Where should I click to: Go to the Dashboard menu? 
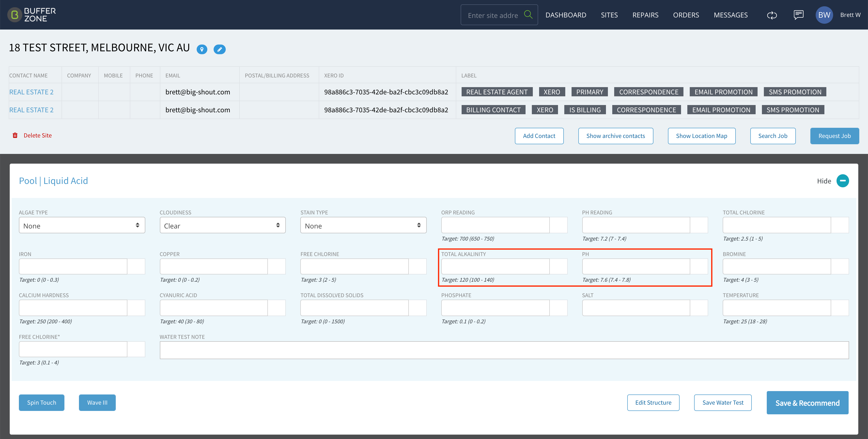566,15
